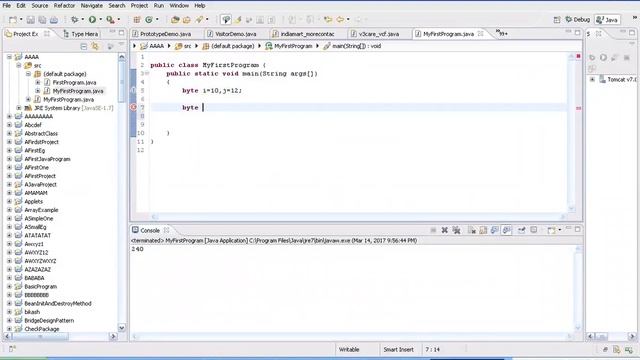The image size is (640, 360).
Task: Click Open Console icon
Action: coord(551,230)
